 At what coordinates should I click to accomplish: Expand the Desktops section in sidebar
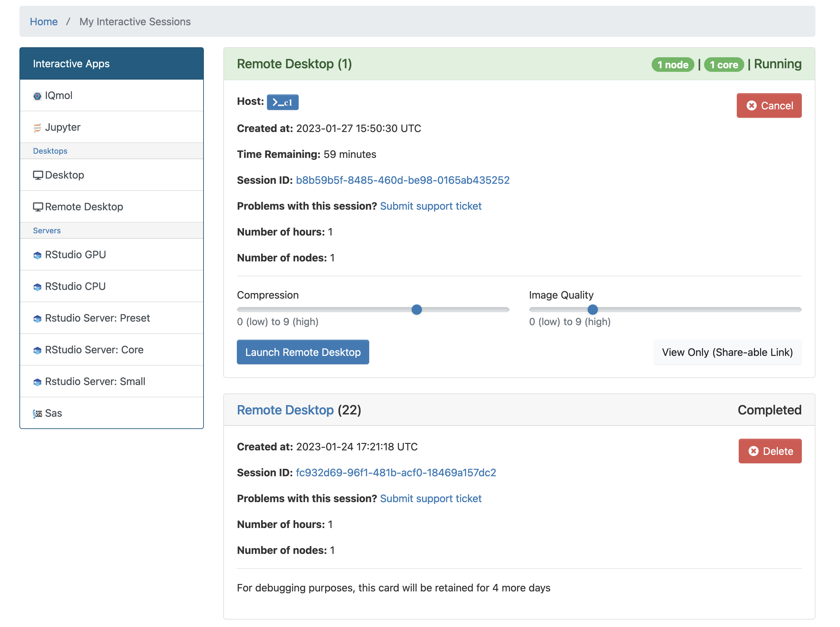point(112,150)
